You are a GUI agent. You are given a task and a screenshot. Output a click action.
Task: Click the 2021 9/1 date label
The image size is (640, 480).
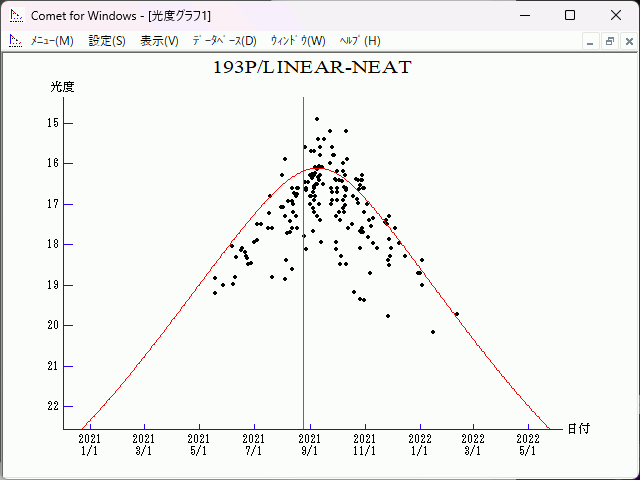click(x=309, y=445)
